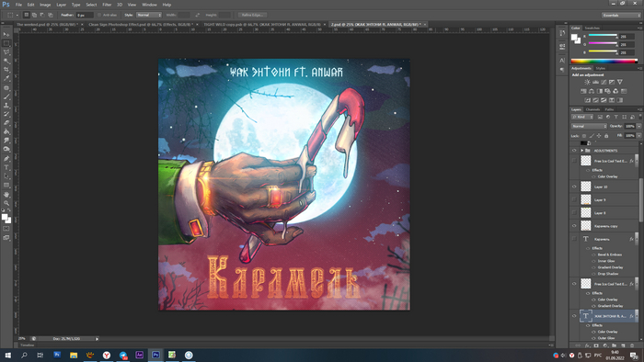This screenshot has height=362, width=644.
Task: Select the Layer 10 thumbnail
Action: tap(586, 187)
